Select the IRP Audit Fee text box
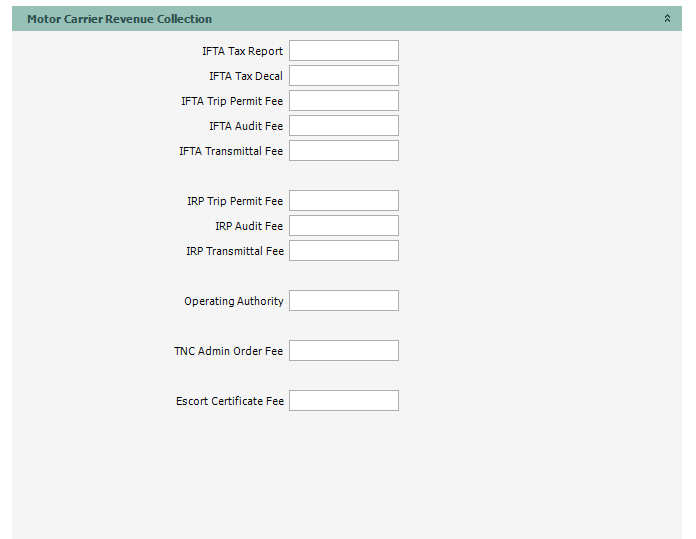The width and height of the screenshot is (696, 539). tap(343, 226)
